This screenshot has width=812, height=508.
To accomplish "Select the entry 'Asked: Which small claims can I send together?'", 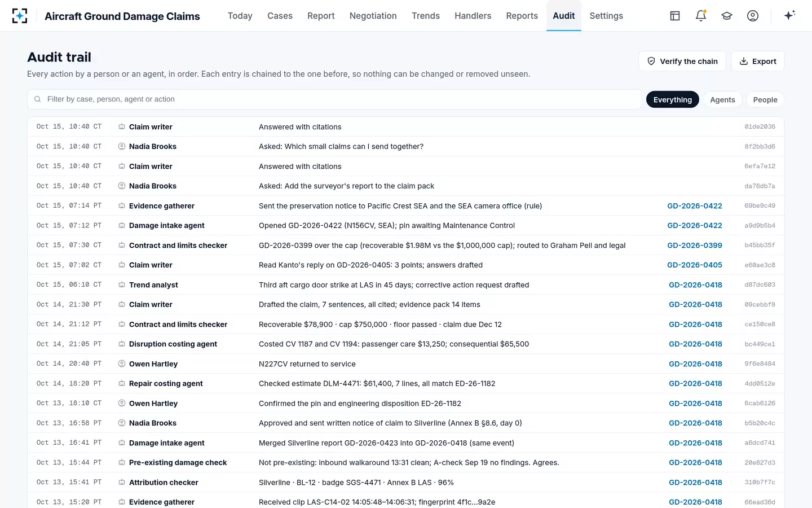I will (341, 147).
